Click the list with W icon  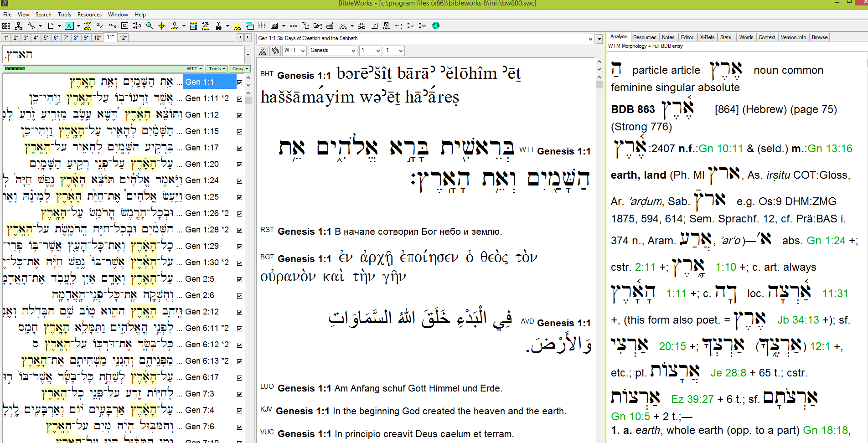[423, 26]
